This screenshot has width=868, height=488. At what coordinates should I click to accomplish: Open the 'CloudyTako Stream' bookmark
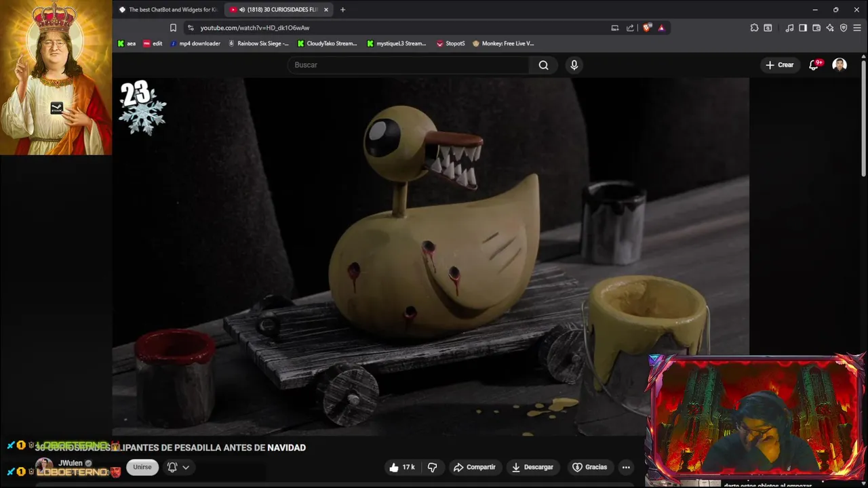[328, 43]
